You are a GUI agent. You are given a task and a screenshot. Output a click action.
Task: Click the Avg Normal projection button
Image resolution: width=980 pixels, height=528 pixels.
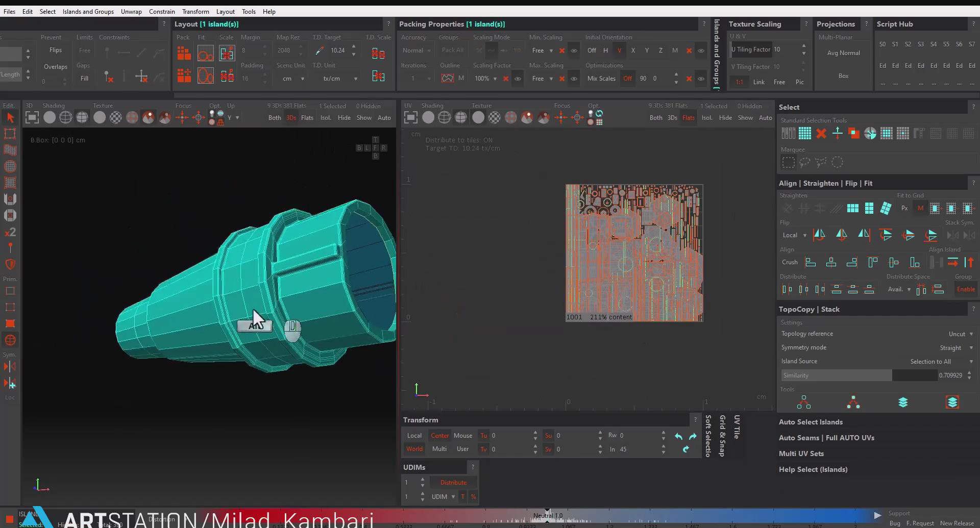coord(843,53)
